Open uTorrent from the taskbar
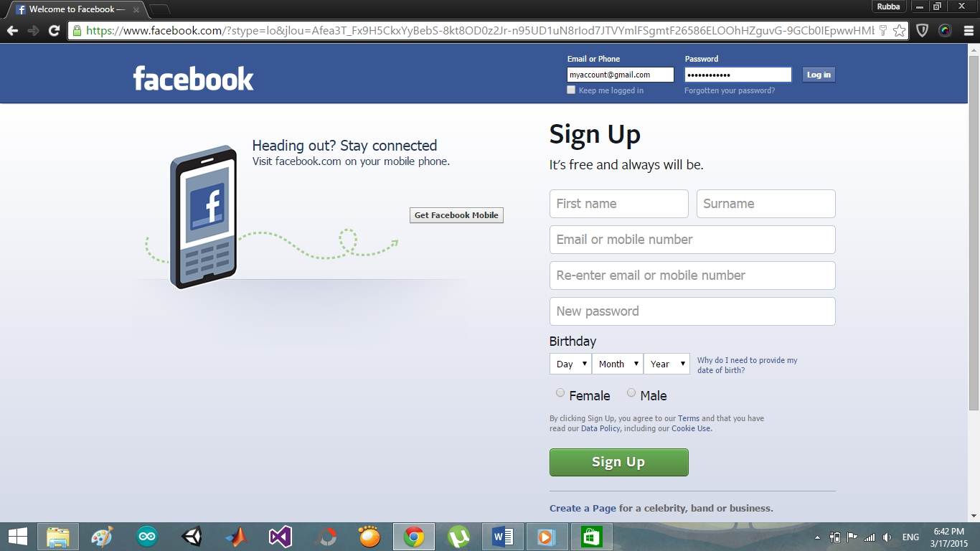 pyautogui.click(x=458, y=537)
